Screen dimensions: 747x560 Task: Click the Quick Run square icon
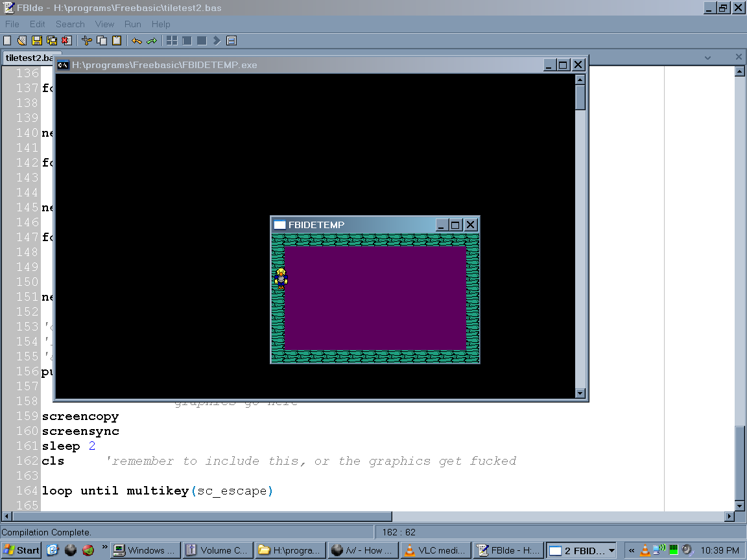point(202,41)
